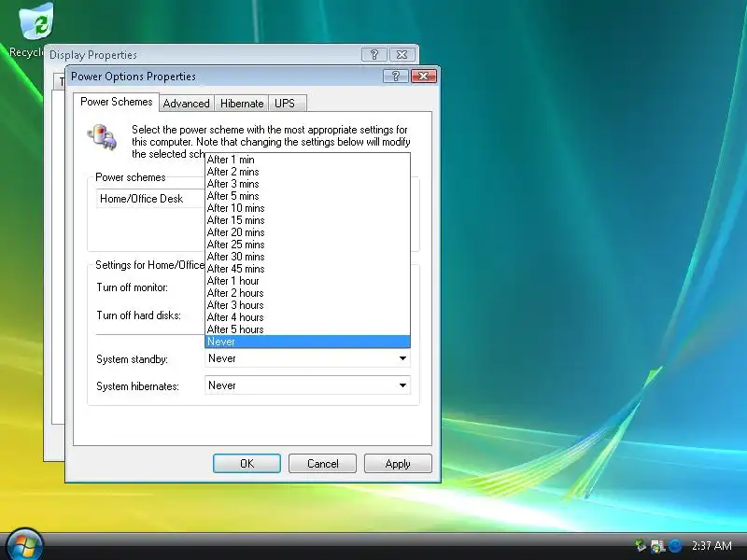
Task: Select After 5 hours entry
Action: click(x=307, y=329)
